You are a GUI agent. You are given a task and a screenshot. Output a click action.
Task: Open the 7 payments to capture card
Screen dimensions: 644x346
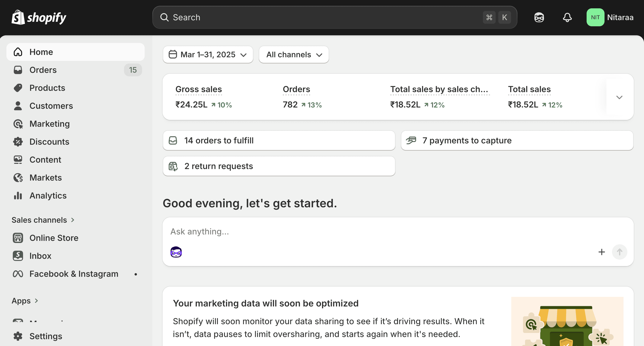coord(517,140)
